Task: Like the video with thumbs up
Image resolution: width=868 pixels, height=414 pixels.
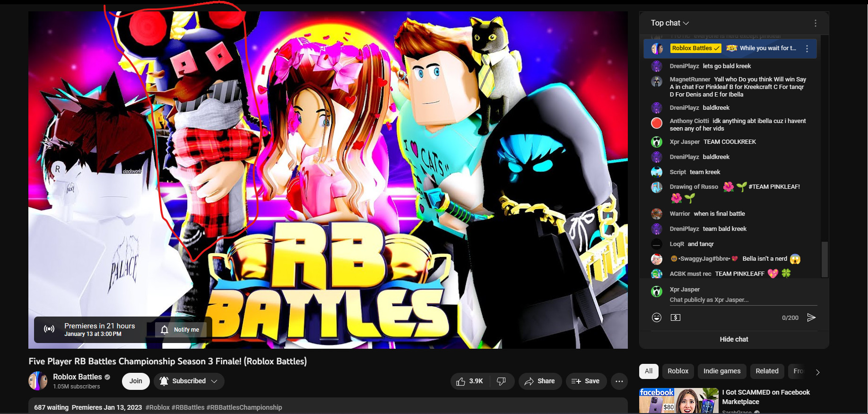Action: click(469, 381)
